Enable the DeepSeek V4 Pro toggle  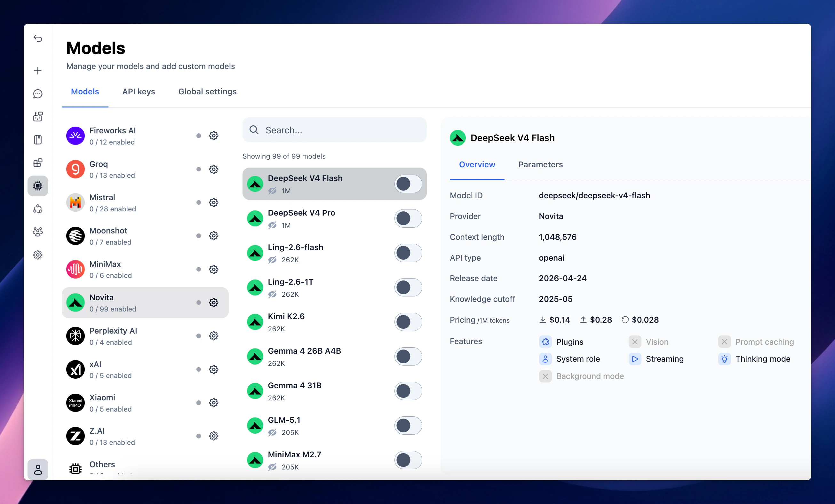click(x=408, y=218)
